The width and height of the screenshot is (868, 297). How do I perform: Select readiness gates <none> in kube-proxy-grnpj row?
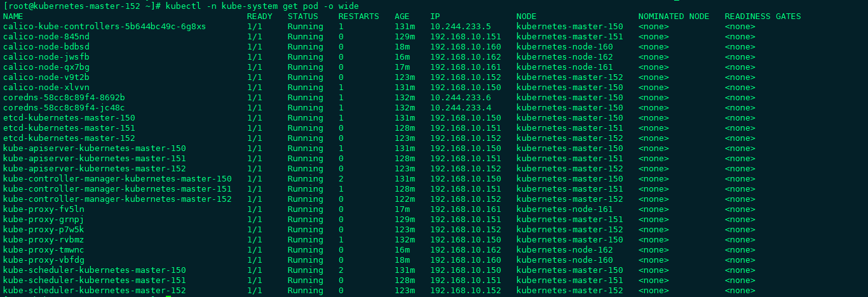740,220
